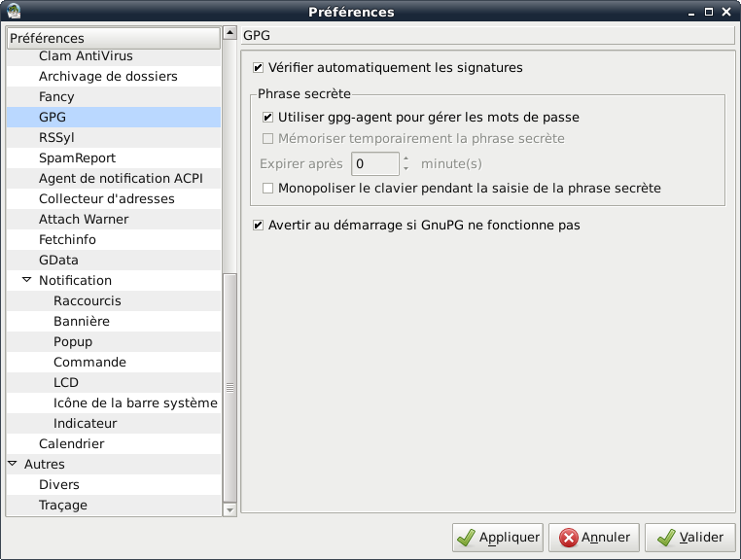Click inside the Expirer après minutes field

(x=374, y=164)
